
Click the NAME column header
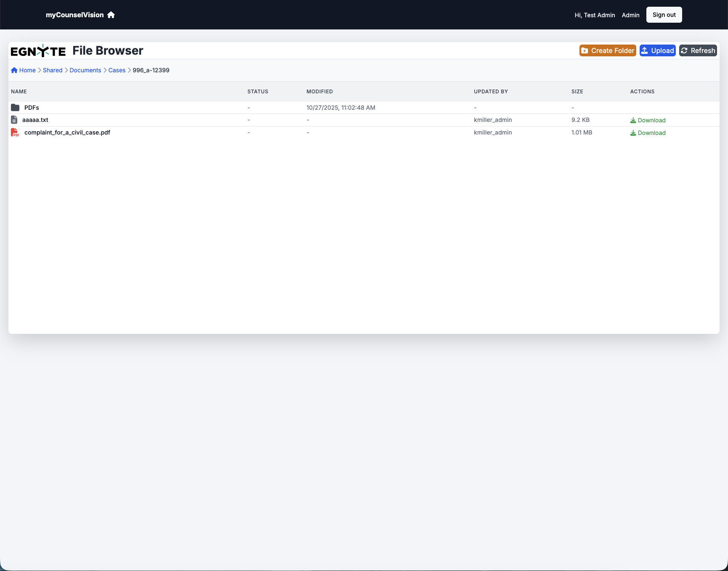(x=19, y=91)
